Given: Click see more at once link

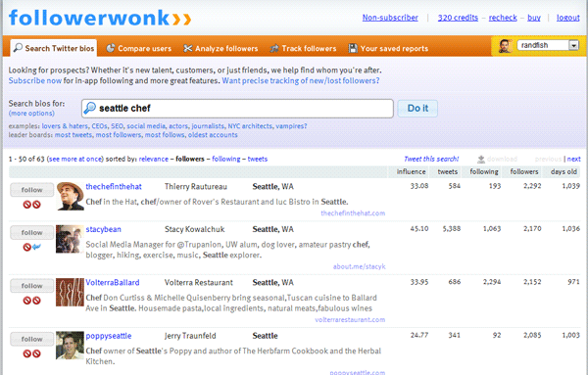Looking at the screenshot, I should (75, 159).
